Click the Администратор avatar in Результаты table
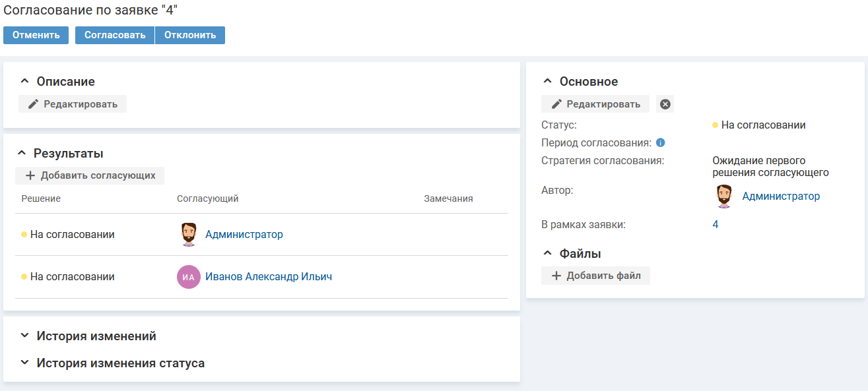The image size is (868, 391). coord(189,235)
